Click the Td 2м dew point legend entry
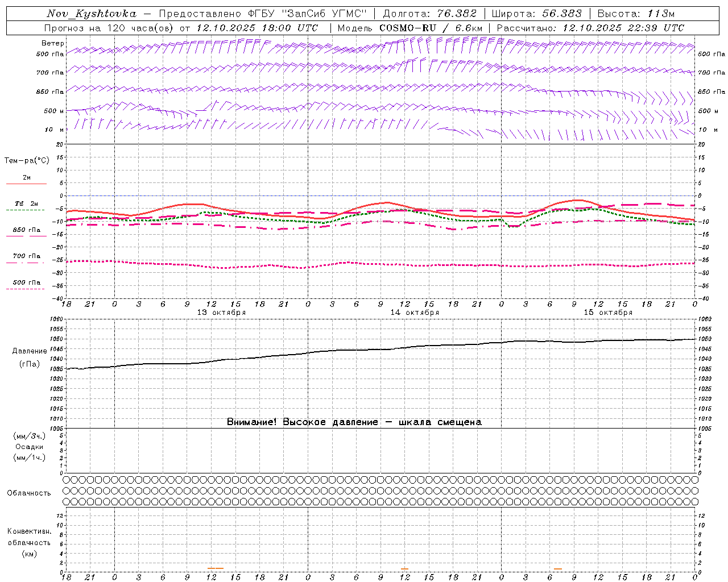The image size is (728, 582). 26,206
